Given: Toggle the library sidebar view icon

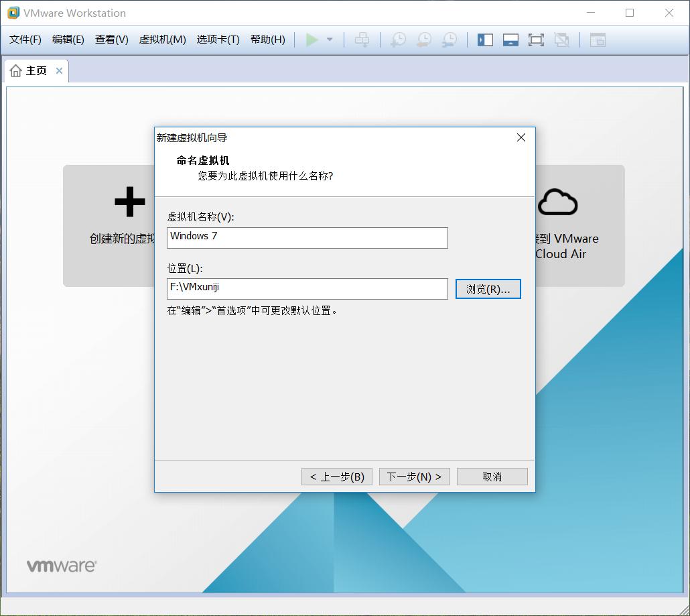Looking at the screenshot, I should tap(486, 40).
